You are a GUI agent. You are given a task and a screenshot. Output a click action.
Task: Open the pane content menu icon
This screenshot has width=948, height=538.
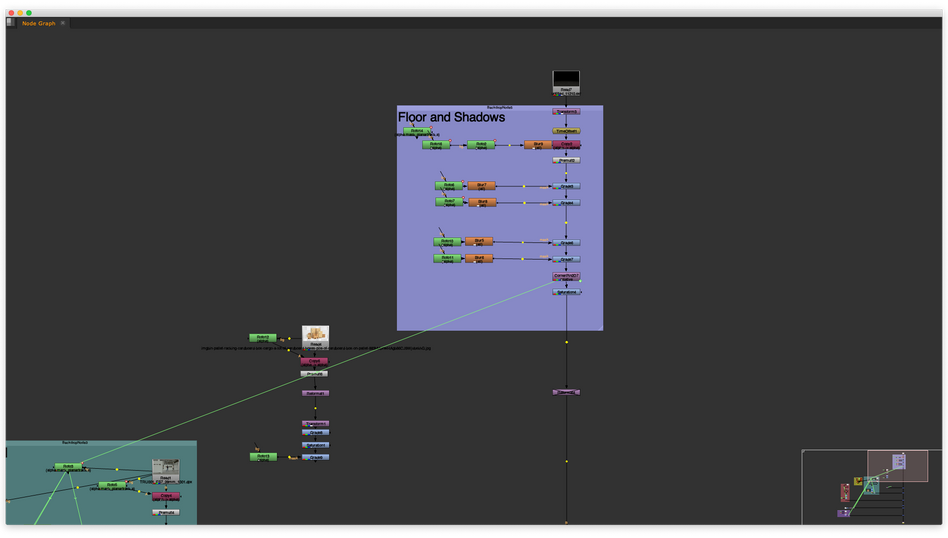pyautogui.click(x=10, y=22)
